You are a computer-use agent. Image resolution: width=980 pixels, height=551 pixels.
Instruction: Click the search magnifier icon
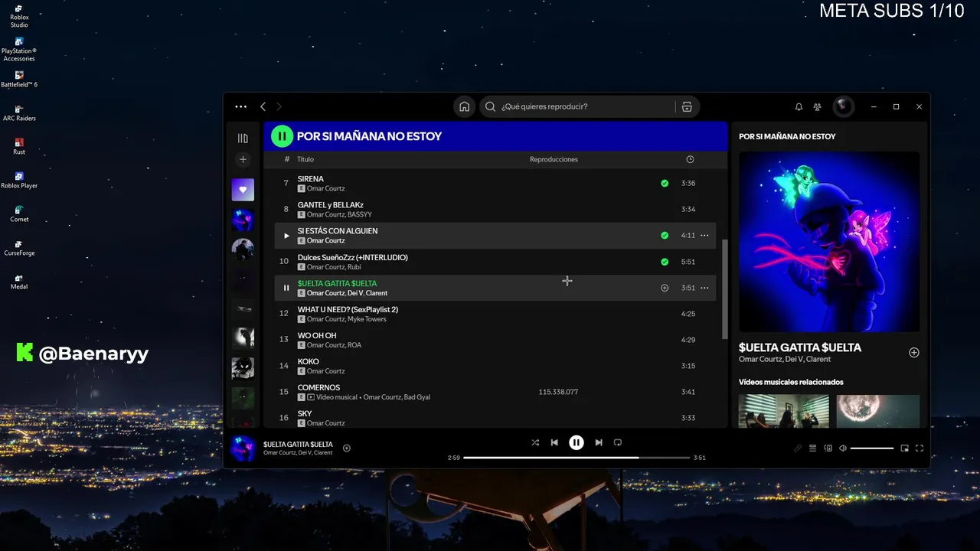click(x=491, y=107)
